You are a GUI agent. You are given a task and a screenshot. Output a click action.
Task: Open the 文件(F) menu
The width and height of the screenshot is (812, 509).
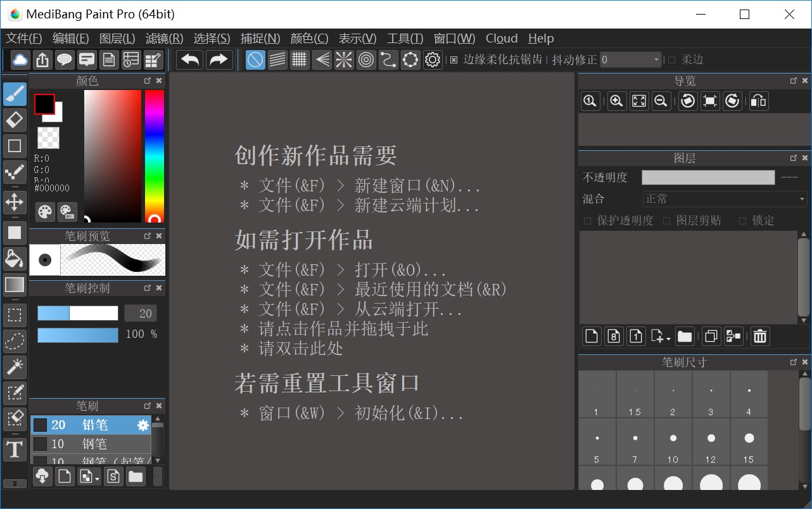tap(24, 39)
